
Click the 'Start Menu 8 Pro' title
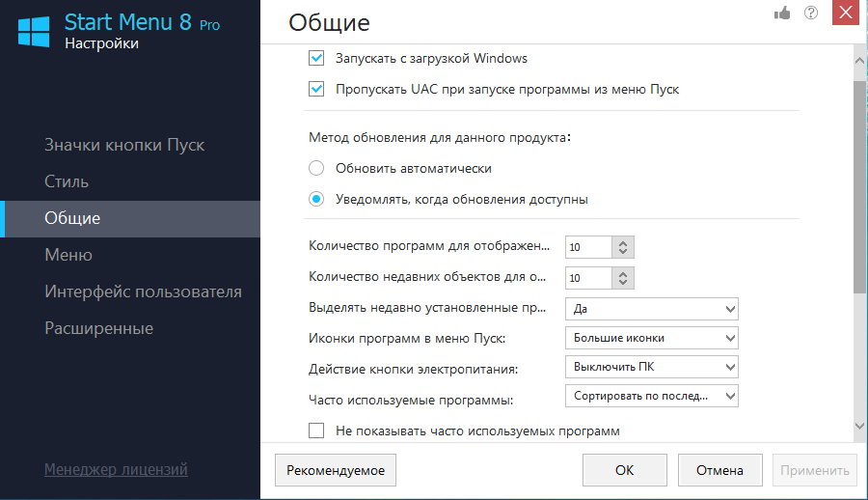pos(143,23)
